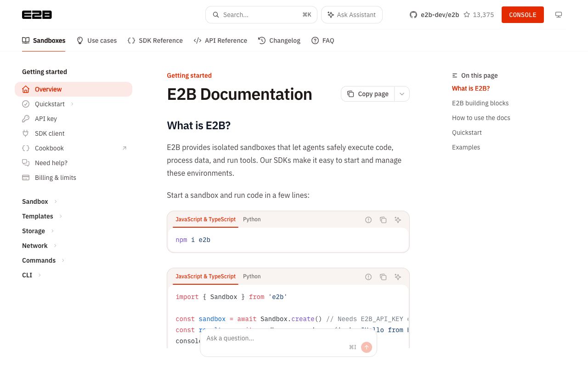
Task: Click Cookbook's external link arrow
Action: [124, 148]
